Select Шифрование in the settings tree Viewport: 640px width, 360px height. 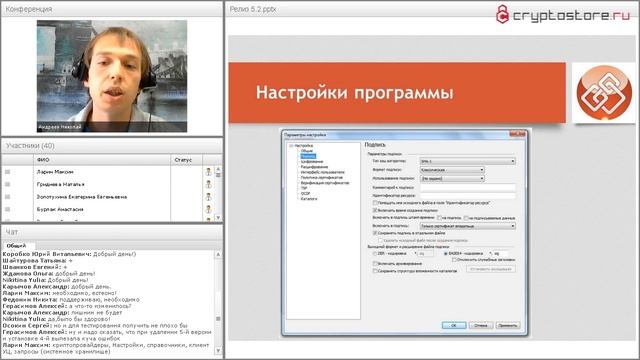[x=312, y=162]
